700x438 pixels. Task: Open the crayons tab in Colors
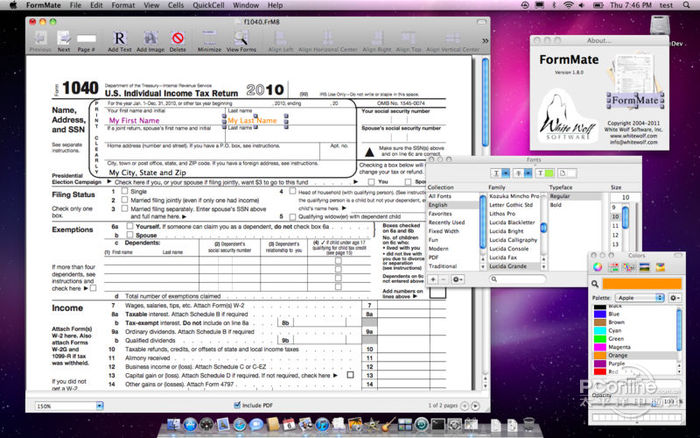pos(660,267)
